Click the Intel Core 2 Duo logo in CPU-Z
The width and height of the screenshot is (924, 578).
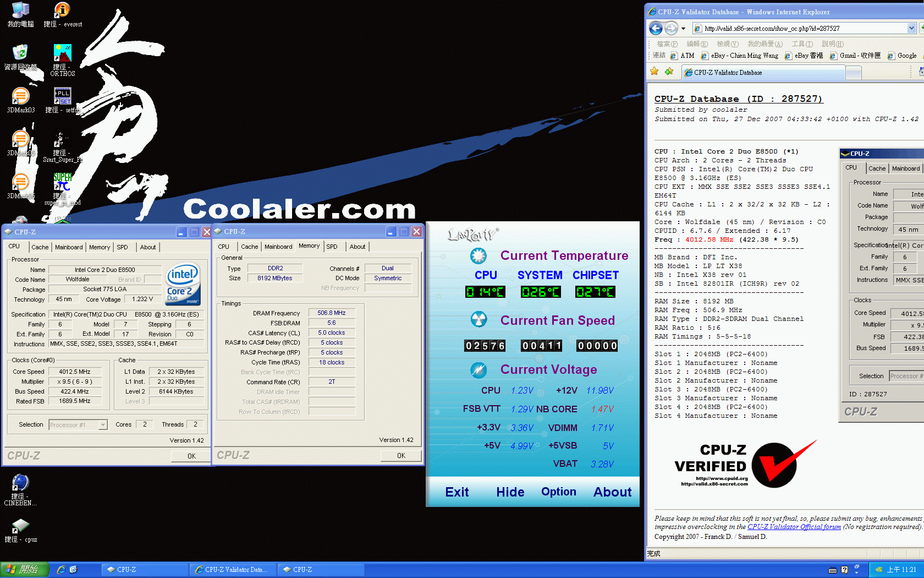[x=183, y=283]
